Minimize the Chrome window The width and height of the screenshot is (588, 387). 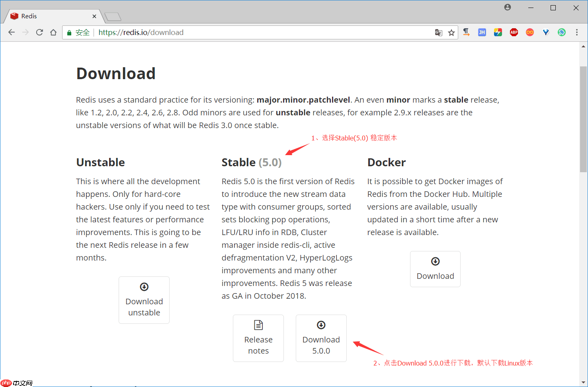tap(531, 8)
